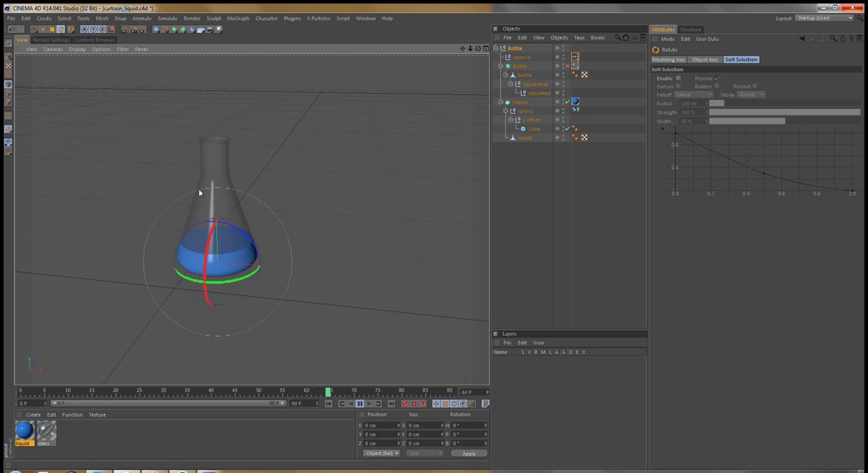Select the Scale tool icon
Screen dimensions: 868x473
(x=52, y=29)
